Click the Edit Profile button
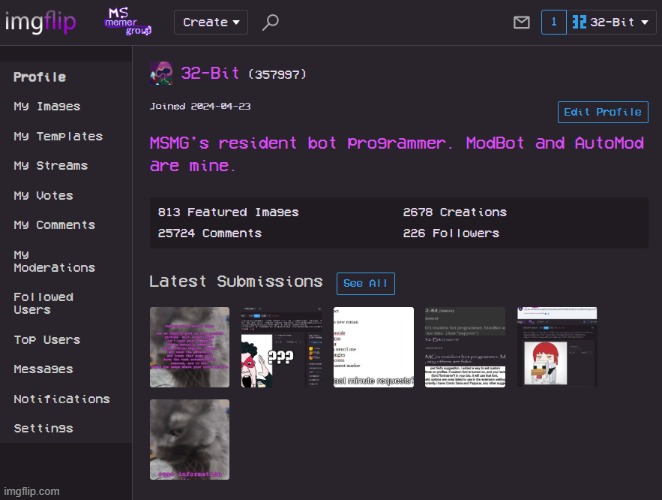The height and width of the screenshot is (500, 662). (x=603, y=112)
